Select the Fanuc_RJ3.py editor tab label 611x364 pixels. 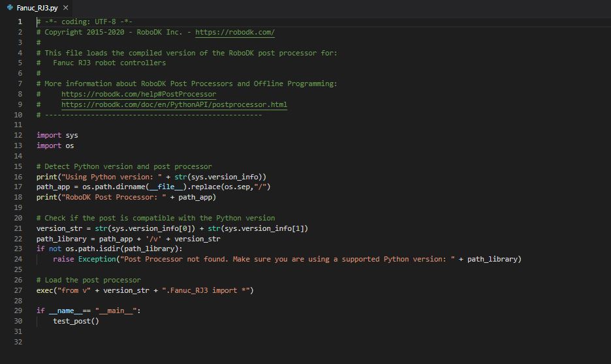[x=37, y=8]
